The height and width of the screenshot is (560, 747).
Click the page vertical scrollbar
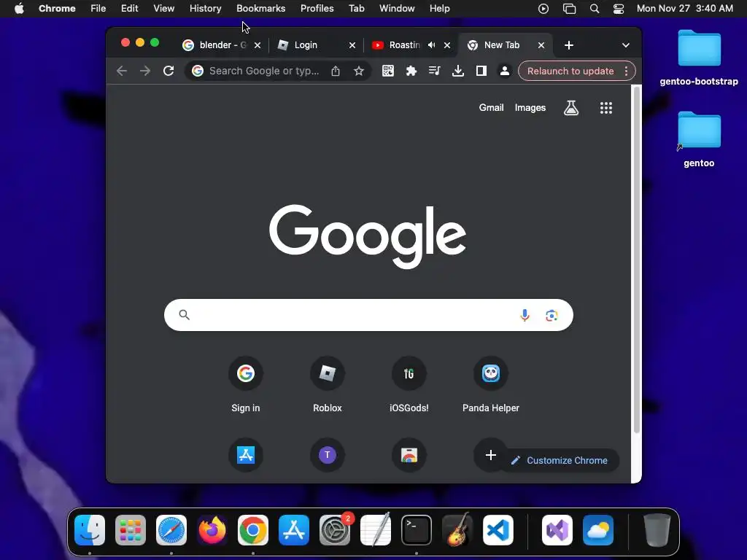pyautogui.click(x=636, y=260)
